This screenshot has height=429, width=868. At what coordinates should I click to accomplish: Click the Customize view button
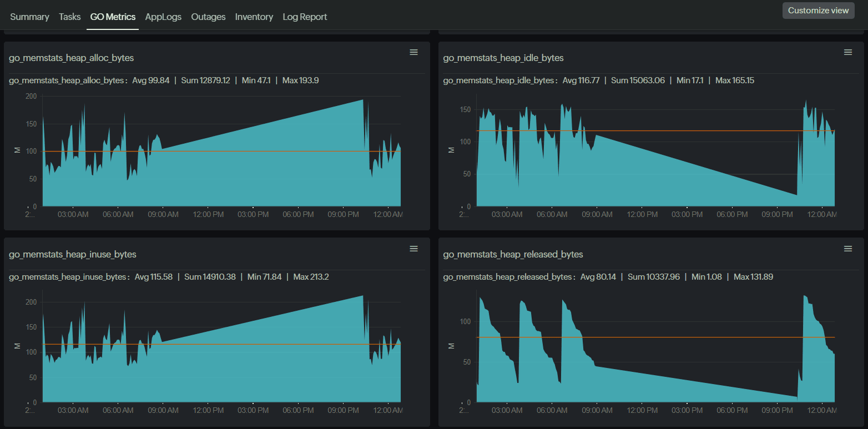coord(818,11)
